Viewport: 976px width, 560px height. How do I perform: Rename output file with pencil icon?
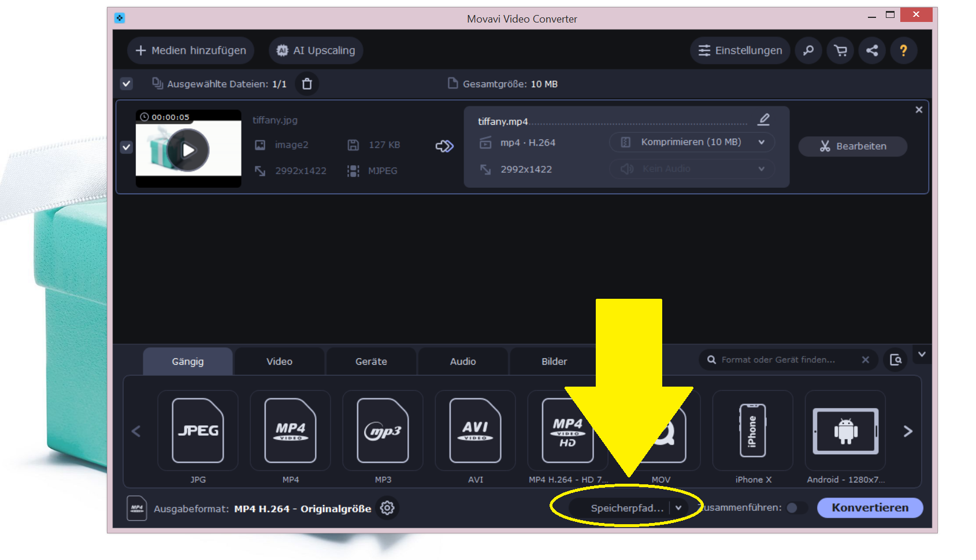[763, 120]
